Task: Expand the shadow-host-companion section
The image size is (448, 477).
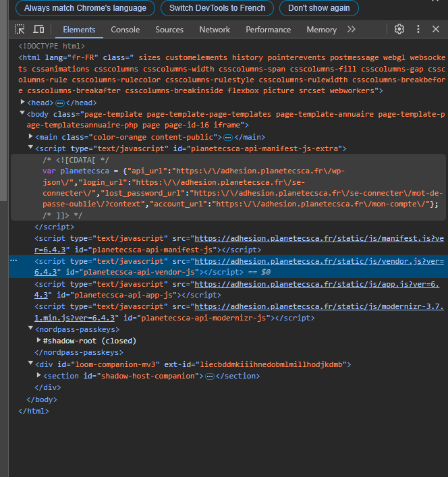Action: (39, 375)
